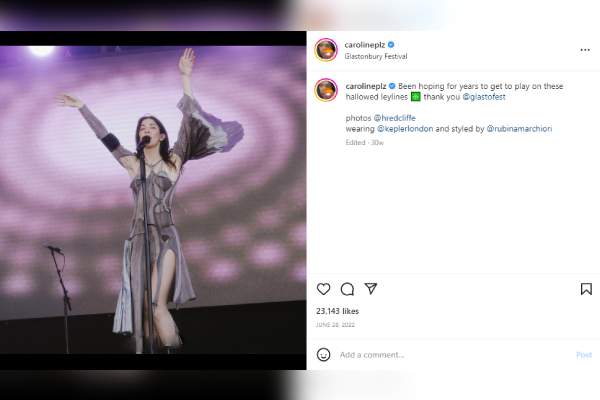The image size is (600, 400).
Task: Click the June 2022 post date
Action: pyautogui.click(x=335, y=325)
